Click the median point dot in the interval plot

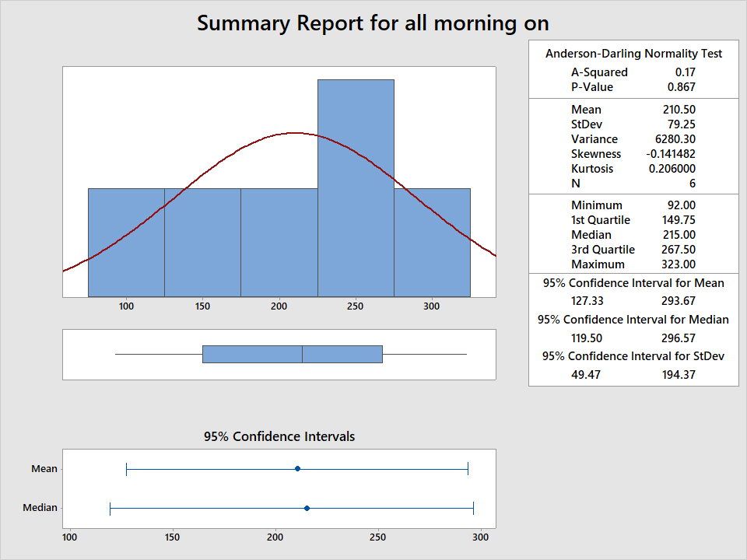coord(307,508)
